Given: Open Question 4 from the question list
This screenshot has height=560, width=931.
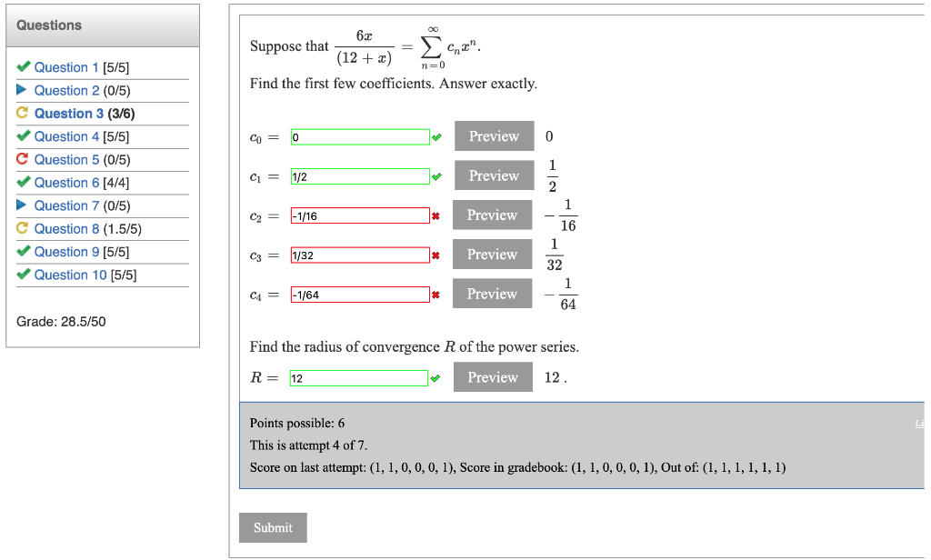Looking at the screenshot, I should [x=68, y=136].
